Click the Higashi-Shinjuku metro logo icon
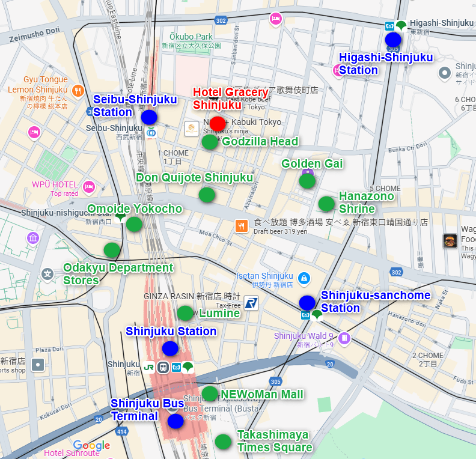476x459 pixels. (389, 26)
